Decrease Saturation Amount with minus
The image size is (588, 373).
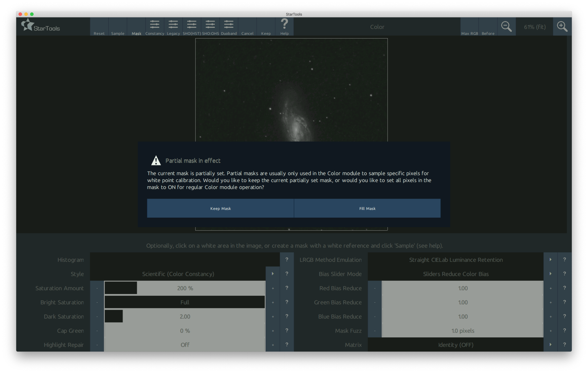click(97, 288)
